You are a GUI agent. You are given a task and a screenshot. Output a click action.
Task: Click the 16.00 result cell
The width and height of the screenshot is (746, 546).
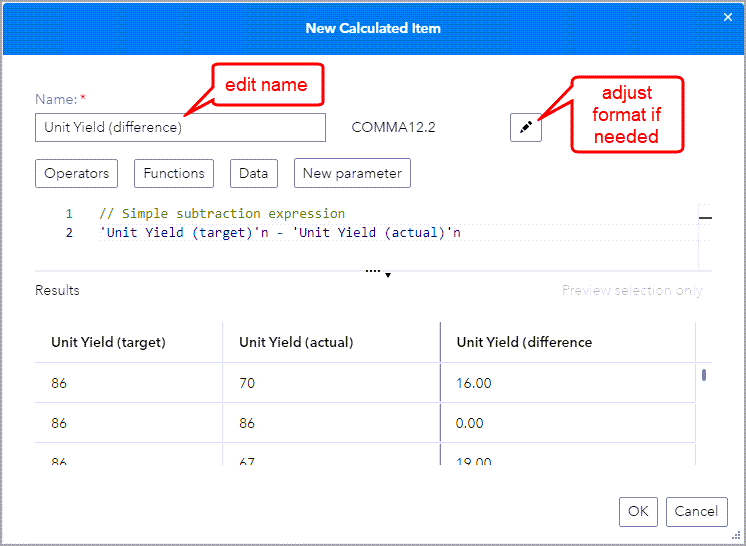[474, 383]
